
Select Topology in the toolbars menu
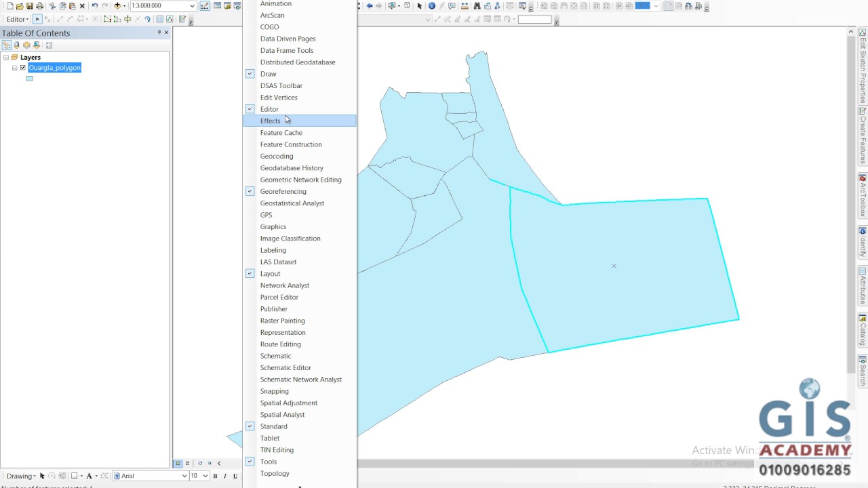tap(299, 473)
